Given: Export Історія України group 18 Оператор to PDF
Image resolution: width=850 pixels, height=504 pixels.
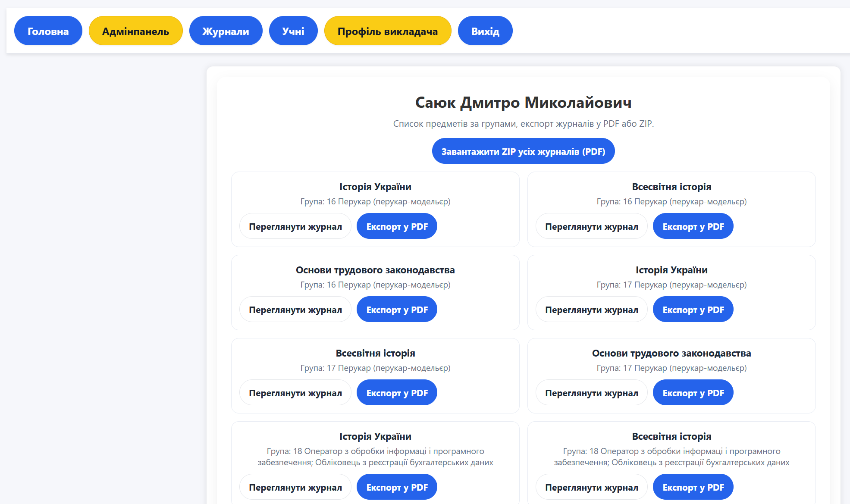Looking at the screenshot, I should click(x=397, y=487).
